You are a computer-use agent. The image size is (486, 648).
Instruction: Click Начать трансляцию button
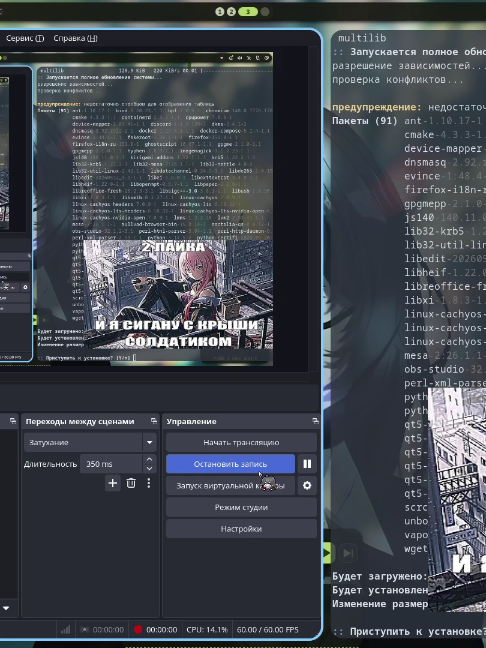click(241, 442)
